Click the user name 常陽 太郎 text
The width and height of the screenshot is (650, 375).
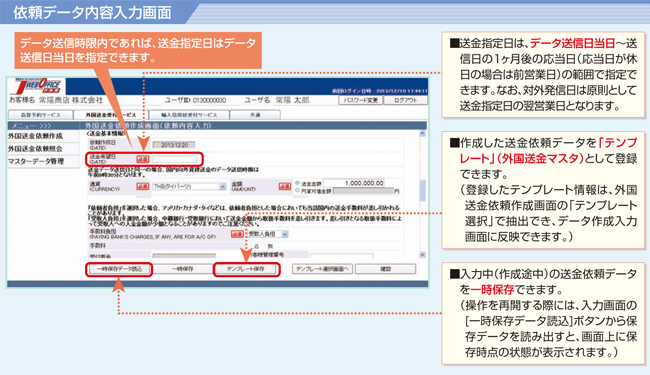[293, 100]
